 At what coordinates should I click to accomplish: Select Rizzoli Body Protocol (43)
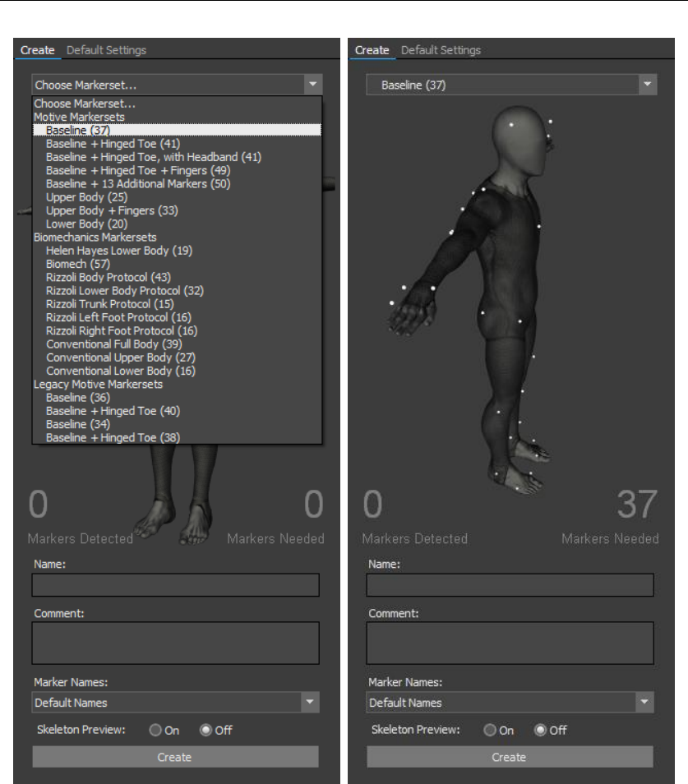(x=109, y=278)
